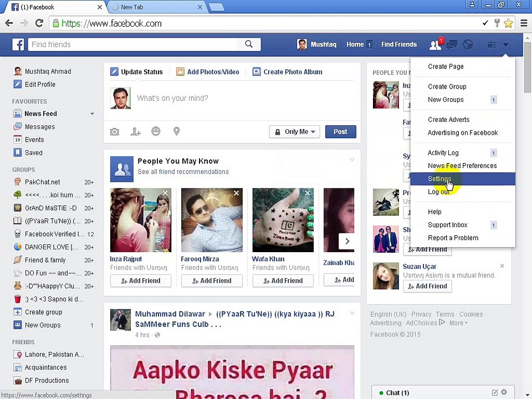Viewport: 532px width, 399px height.
Task: Show next friend suggestions arrow
Action: [x=347, y=241]
